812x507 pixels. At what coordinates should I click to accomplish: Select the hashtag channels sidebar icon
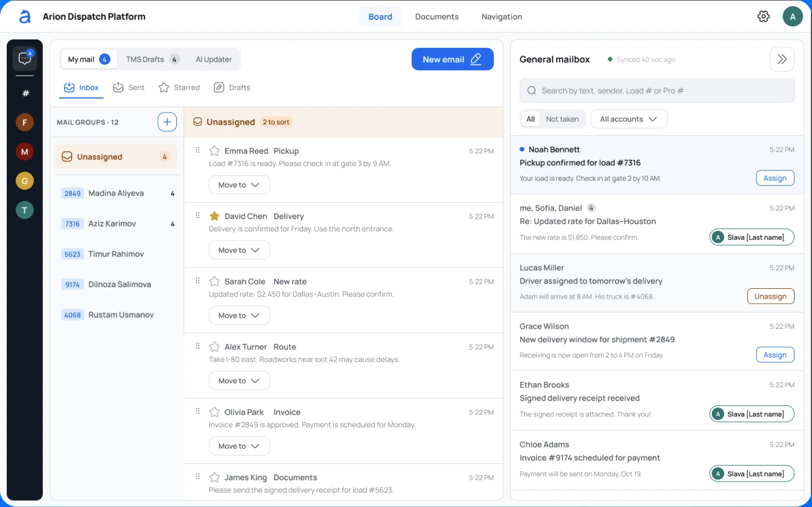point(25,93)
